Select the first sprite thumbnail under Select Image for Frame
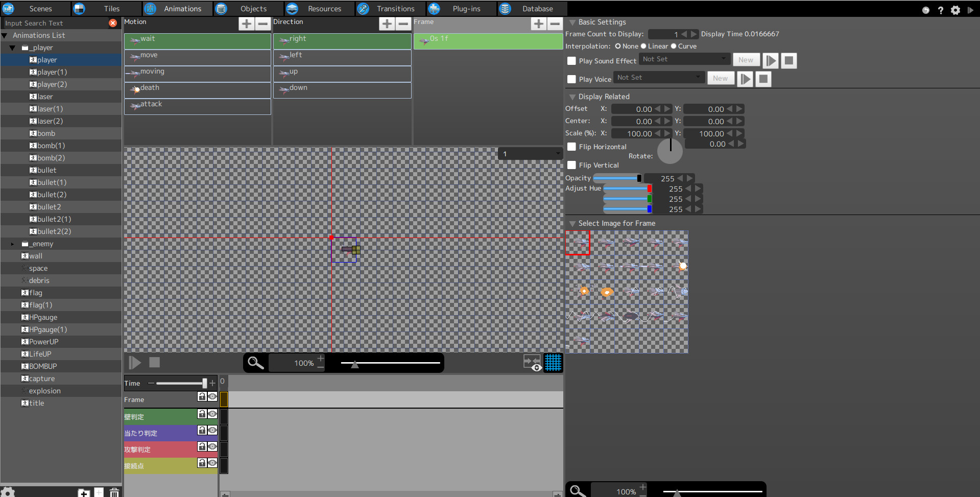 coord(578,243)
